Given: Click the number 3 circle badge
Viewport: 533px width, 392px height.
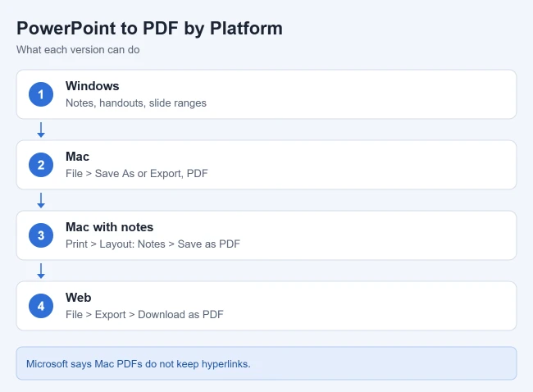Looking at the screenshot, I should (41, 235).
